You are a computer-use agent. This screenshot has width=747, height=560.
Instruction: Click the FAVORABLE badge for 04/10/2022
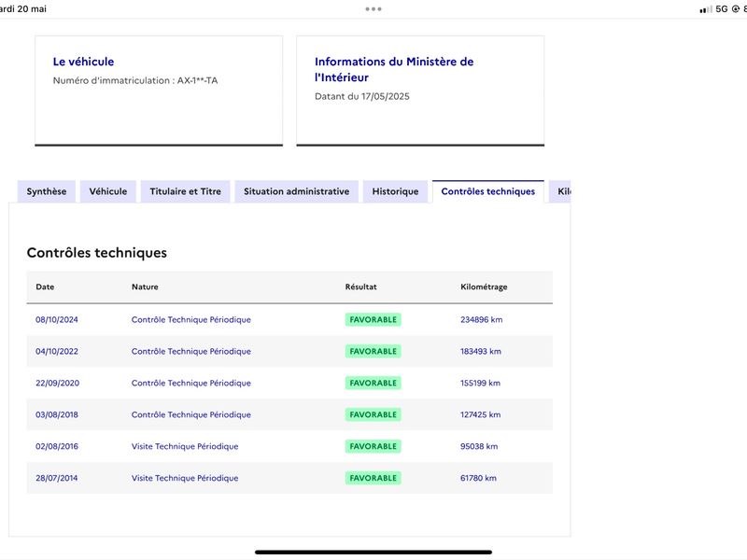coord(373,352)
